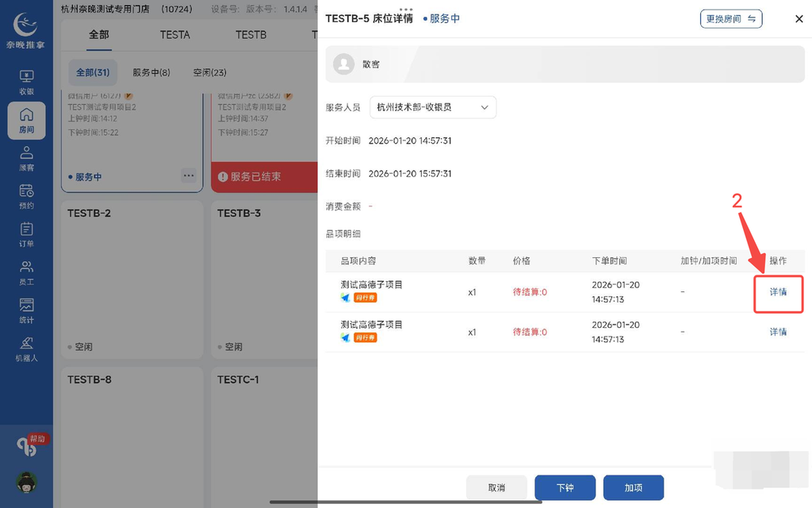Click the 机器人 robot sidebar icon
This screenshot has width=812, height=508.
point(26,348)
